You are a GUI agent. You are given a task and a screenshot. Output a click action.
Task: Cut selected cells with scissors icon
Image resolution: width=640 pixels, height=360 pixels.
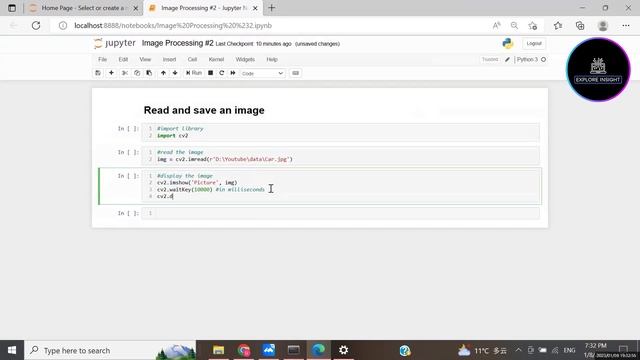(x=125, y=73)
